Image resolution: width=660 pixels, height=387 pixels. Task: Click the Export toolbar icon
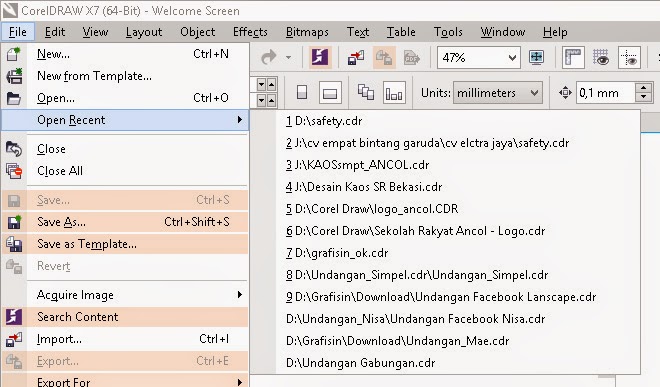[384, 57]
